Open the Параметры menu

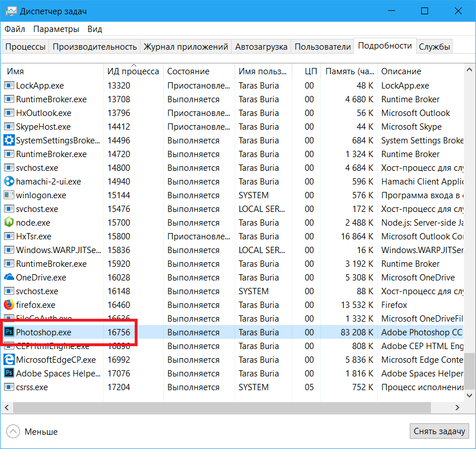56,29
